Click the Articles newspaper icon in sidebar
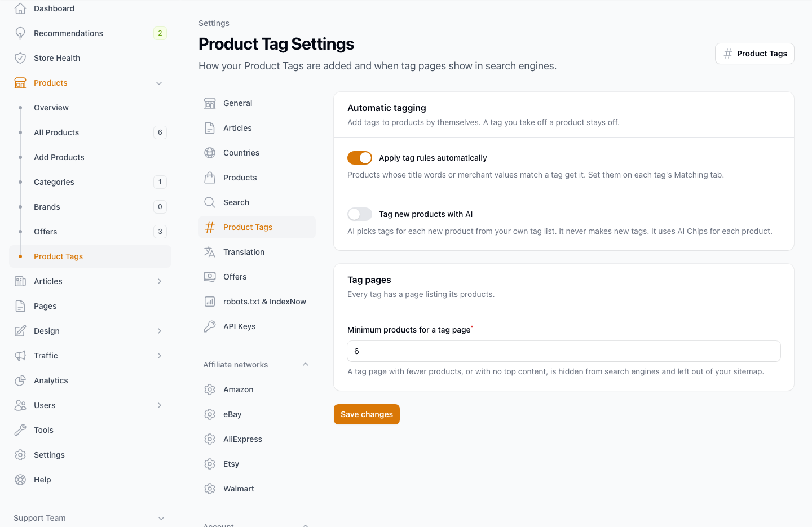Screen dimensions: 812x527 pyautogui.click(x=20, y=281)
